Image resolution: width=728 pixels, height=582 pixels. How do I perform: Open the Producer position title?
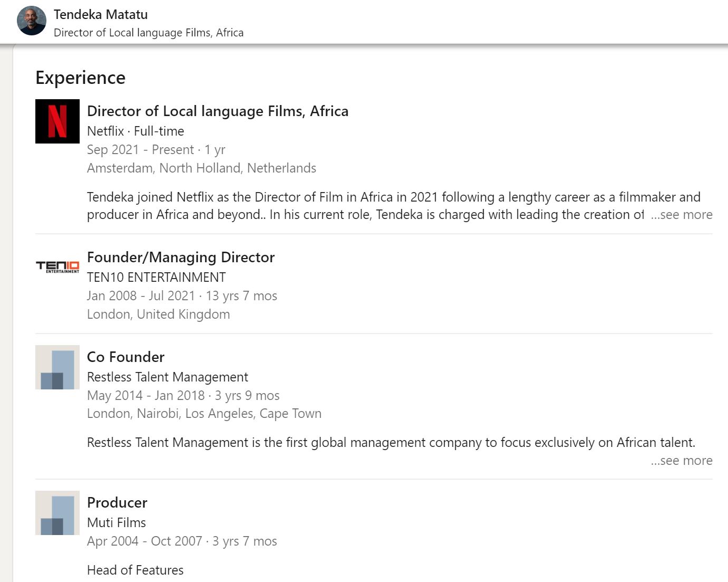click(117, 503)
